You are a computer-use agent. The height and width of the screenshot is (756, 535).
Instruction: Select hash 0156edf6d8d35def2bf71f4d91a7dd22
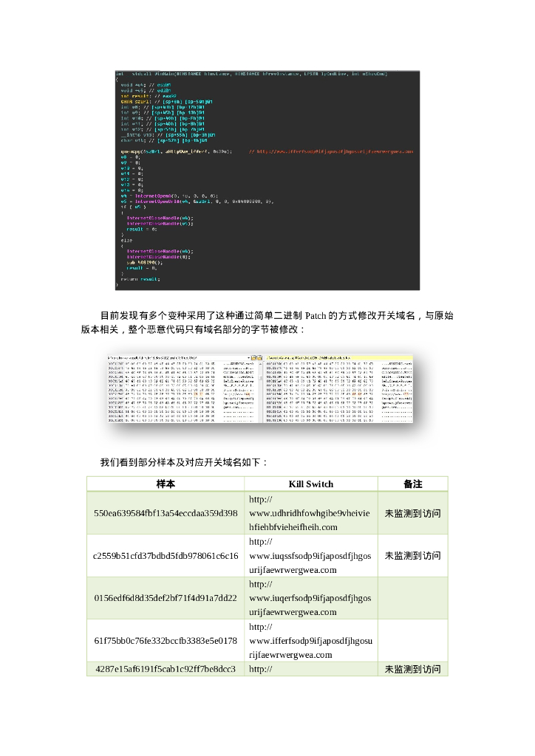166,598
